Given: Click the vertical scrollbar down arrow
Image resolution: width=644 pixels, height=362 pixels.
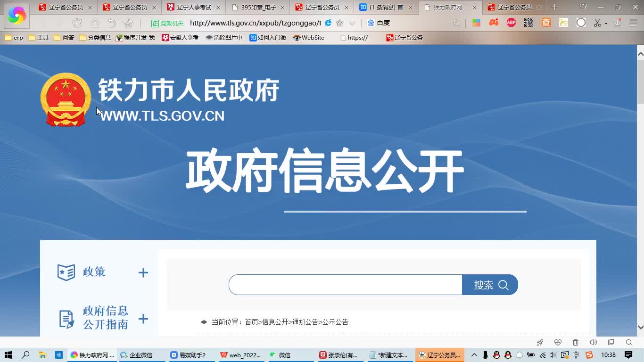Looking at the screenshot, I should [x=640, y=327].
